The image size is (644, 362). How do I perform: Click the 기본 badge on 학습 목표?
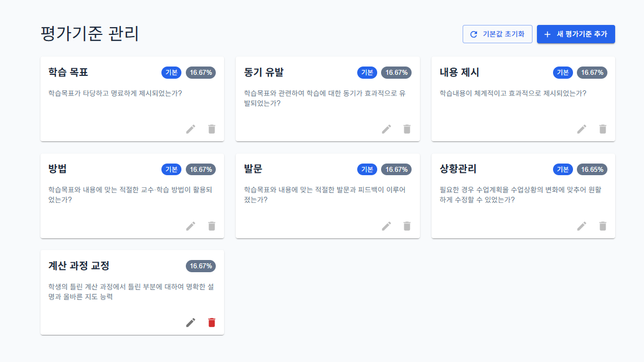click(171, 73)
